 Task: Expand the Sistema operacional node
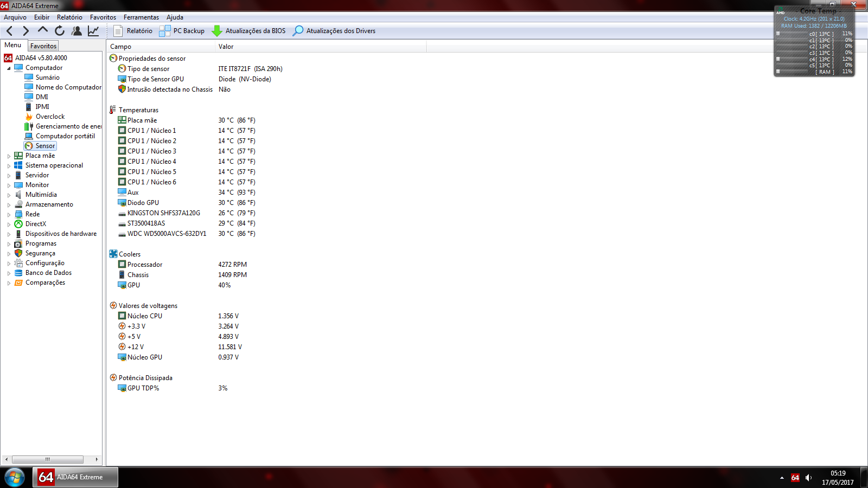(9, 166)
